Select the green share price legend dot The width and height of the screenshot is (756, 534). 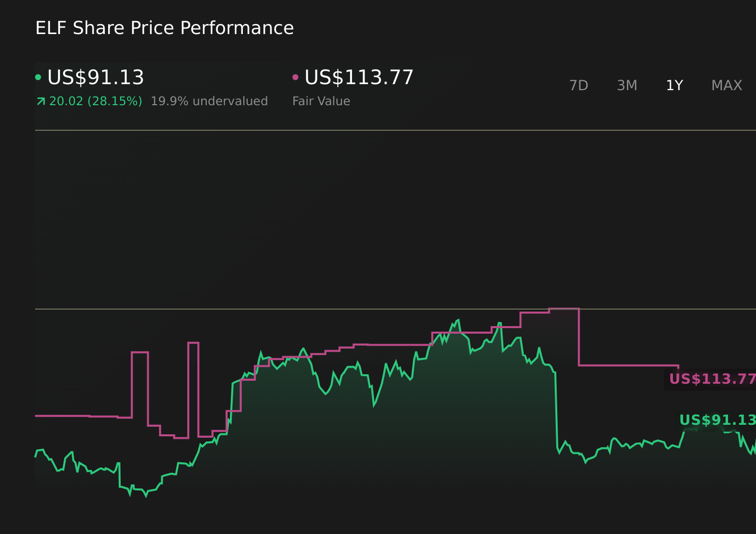[x=38, y=77]
